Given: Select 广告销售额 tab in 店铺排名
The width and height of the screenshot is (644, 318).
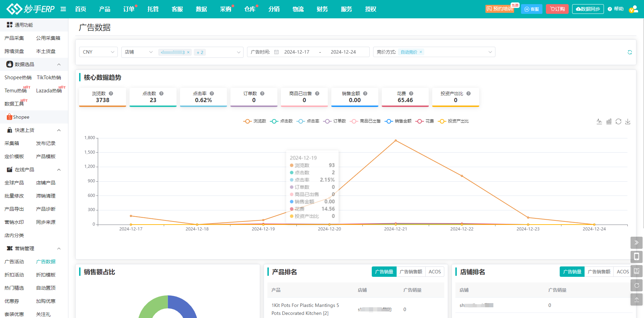Looking at the screenshot, I should point(599,272).
